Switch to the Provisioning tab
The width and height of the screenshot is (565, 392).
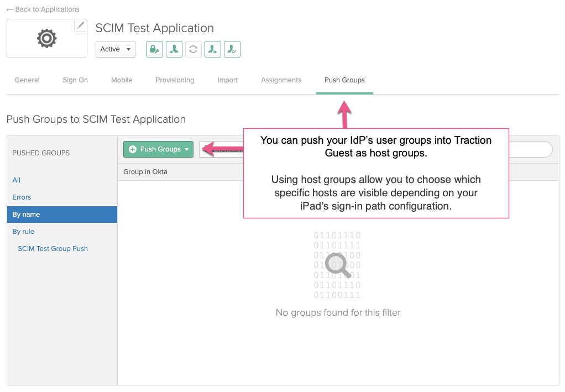click(x=175, y=80)
